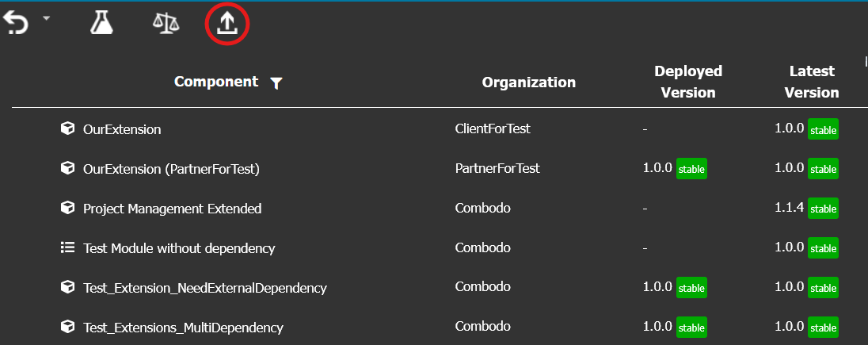
Task: Open the Test_Extension_NeedExternalDependency row
Action: tap(205, 288)
